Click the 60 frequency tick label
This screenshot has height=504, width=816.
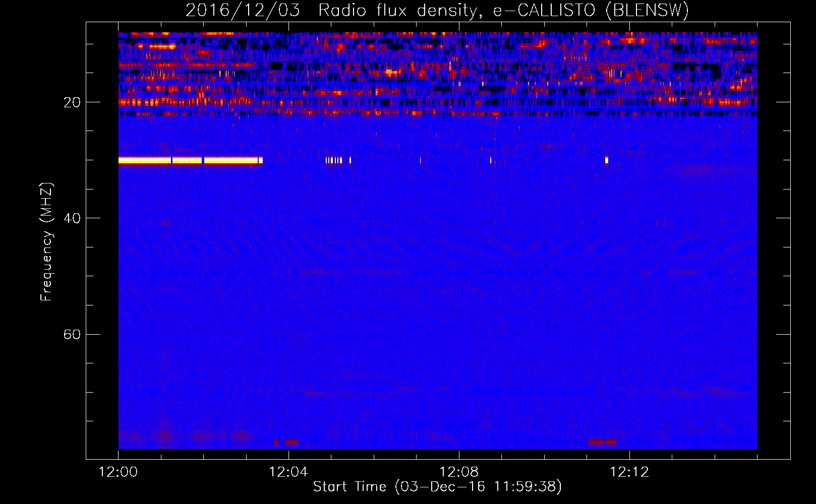(x=72, y=335)
